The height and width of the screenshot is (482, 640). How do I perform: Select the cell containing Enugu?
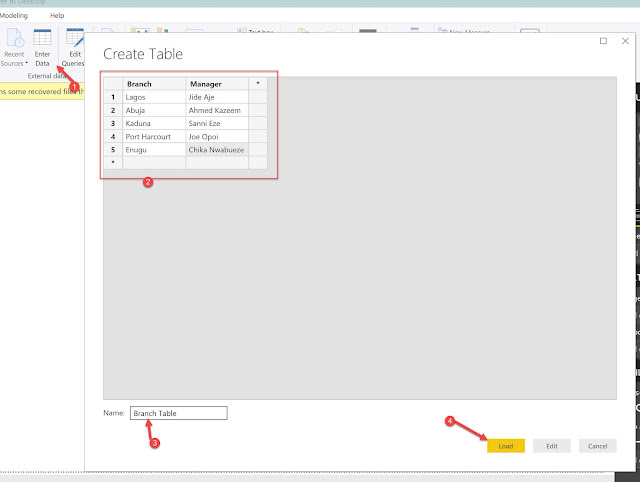click(154, 149)
